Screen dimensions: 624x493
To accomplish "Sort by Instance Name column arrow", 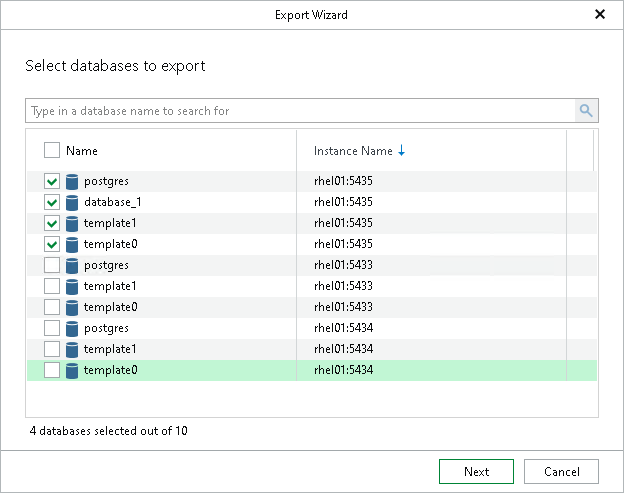I will [x=402, y=151].
